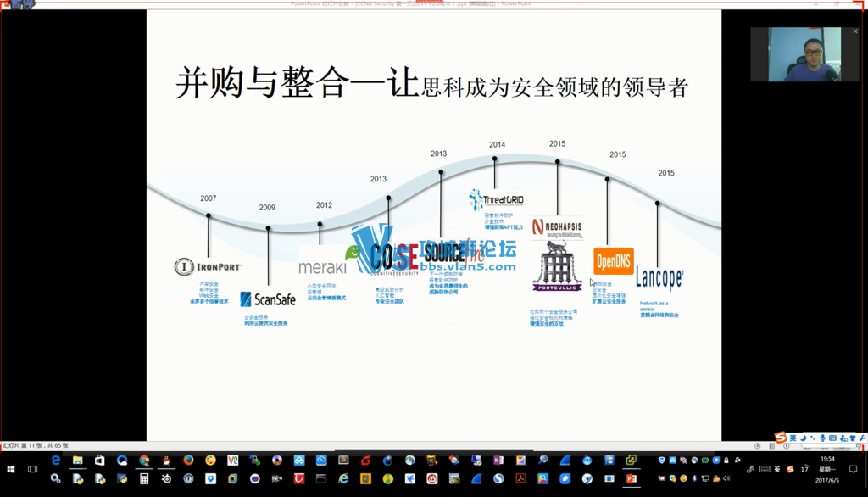Launch Firefox from the taskbar
This screenshot has width=868, height=497.
188,461
